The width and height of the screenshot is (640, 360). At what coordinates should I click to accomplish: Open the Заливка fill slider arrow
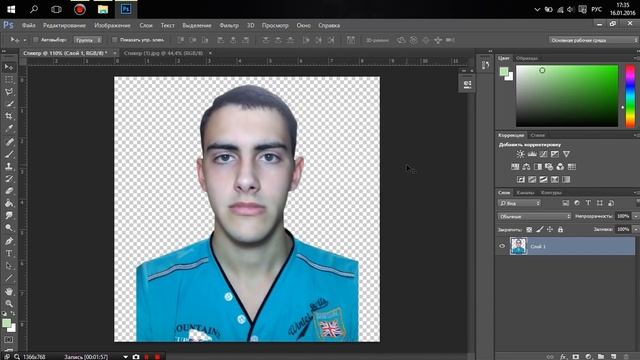(636, 230)
